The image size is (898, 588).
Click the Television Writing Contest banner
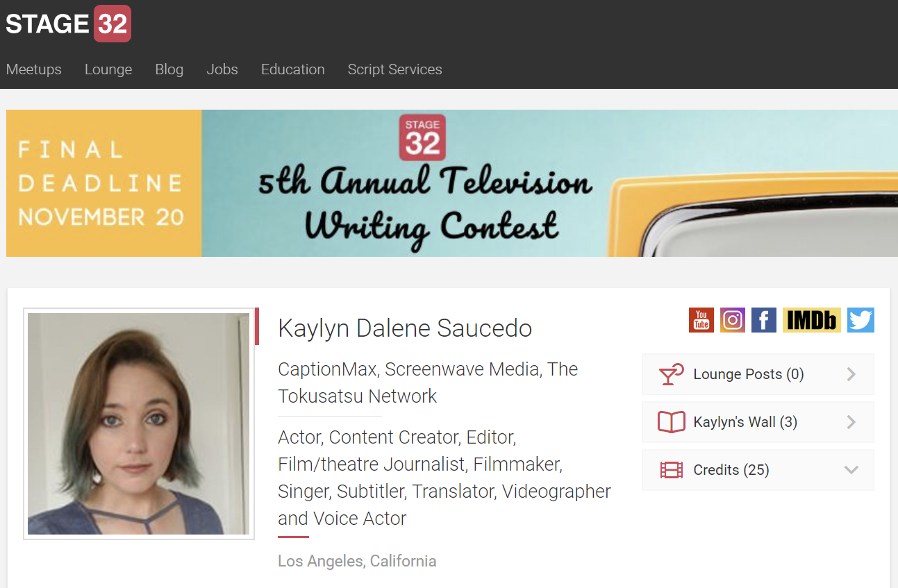(452, 183)
